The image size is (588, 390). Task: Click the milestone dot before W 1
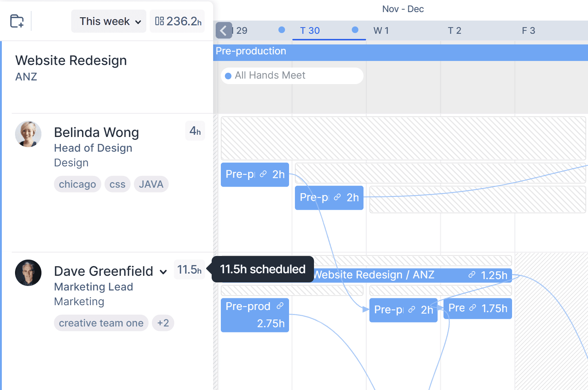click(x=355, y=30)
